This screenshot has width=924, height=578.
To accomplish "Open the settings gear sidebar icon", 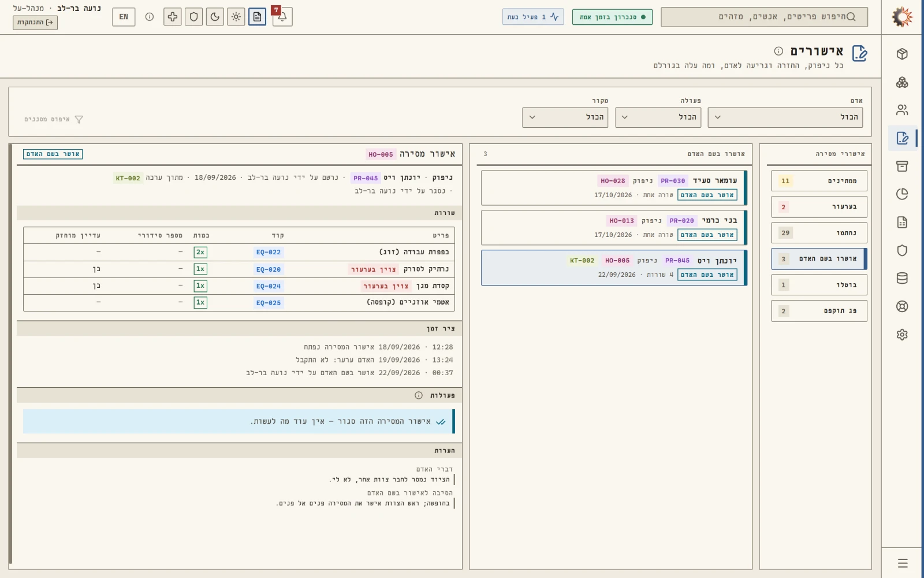I will point(902,334).
